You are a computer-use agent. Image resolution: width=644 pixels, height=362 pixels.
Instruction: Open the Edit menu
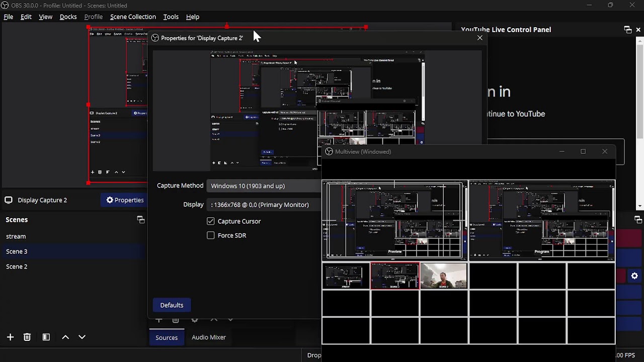tap(26, 17)
